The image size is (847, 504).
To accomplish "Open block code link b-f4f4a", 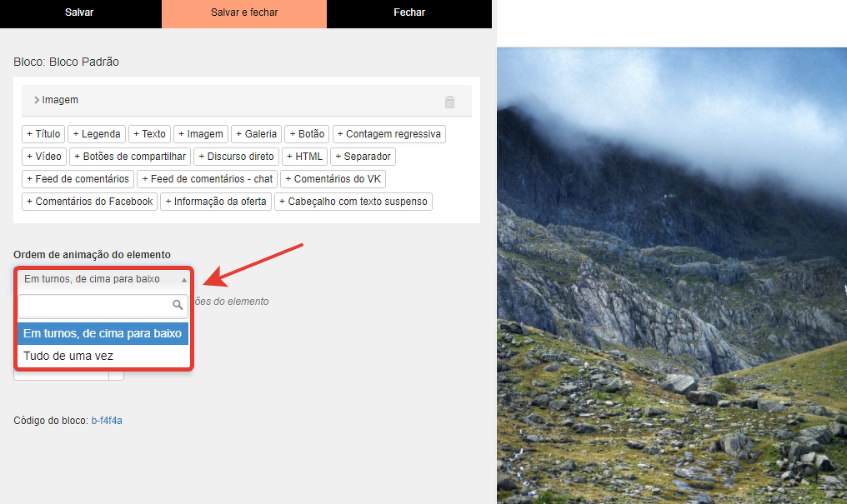I will click(x=107, y=421).
